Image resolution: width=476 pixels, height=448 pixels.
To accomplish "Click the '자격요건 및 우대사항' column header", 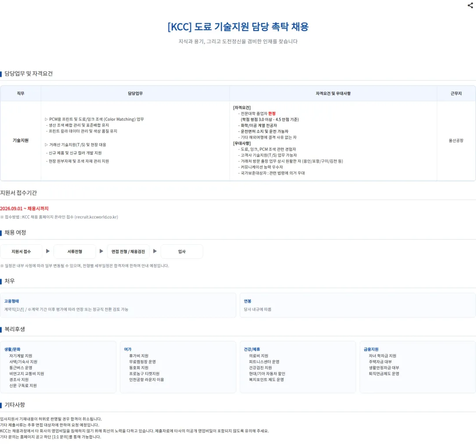I will (x=333, y=93).
